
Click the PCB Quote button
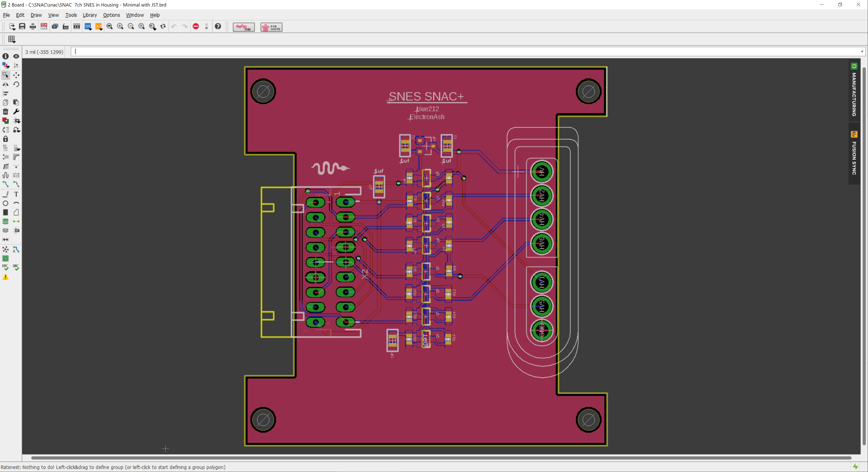(x=271, y=27)
